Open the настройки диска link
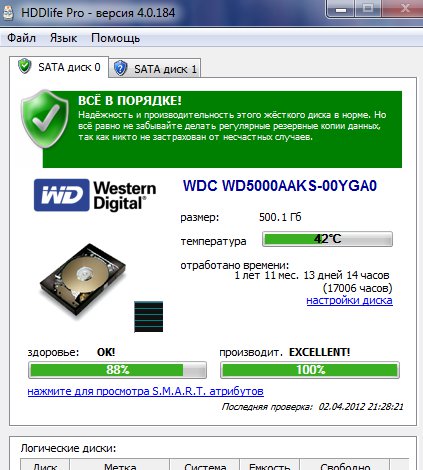The image size is (423, 470). click(349, 301)
